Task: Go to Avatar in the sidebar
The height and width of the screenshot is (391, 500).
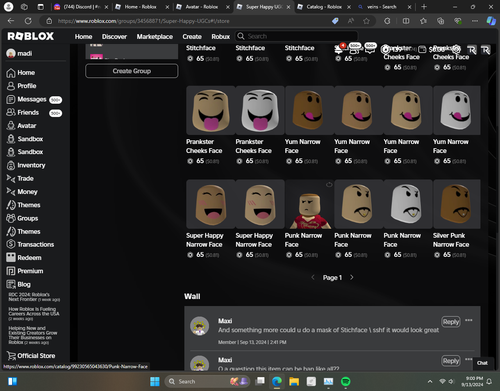Action: click(x=21, y=126)
